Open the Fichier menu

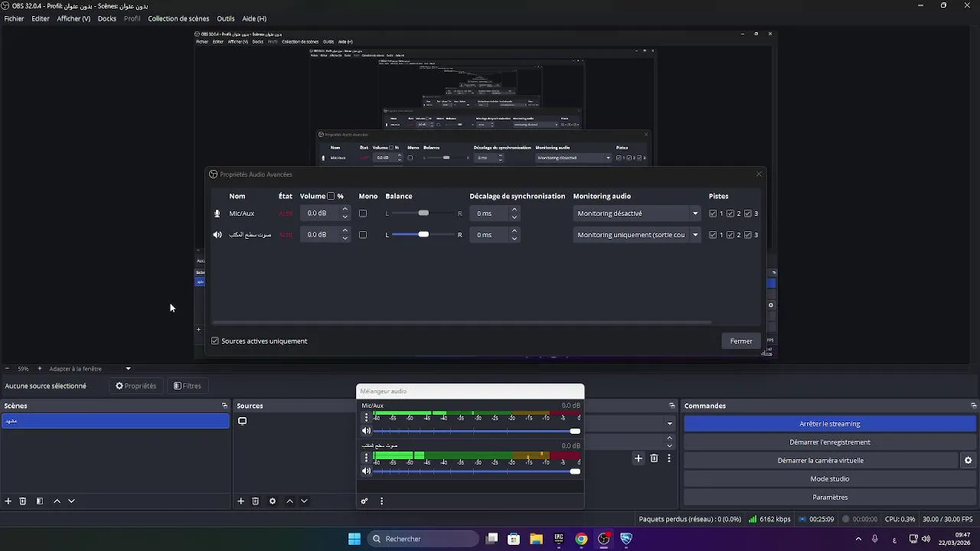[14, 18]
